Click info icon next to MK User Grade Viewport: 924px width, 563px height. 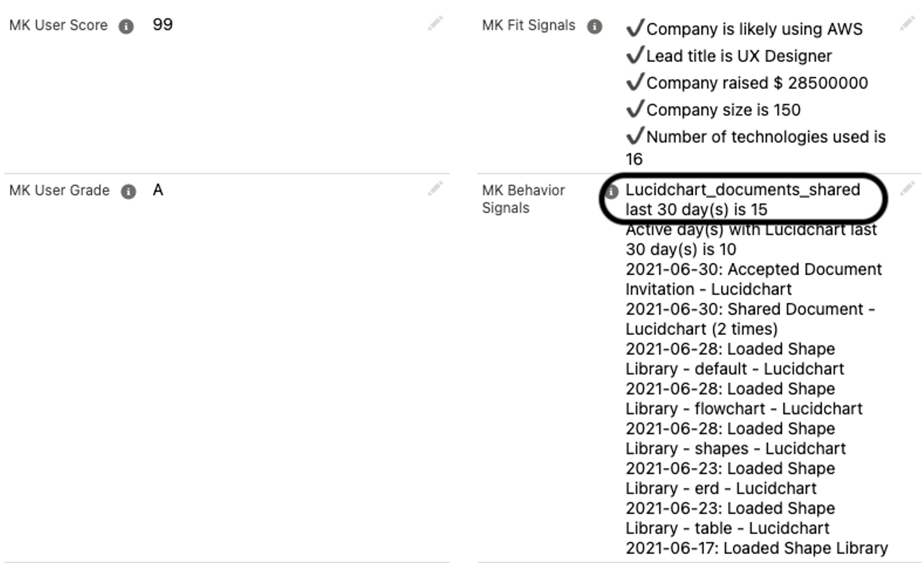point(128,191)
